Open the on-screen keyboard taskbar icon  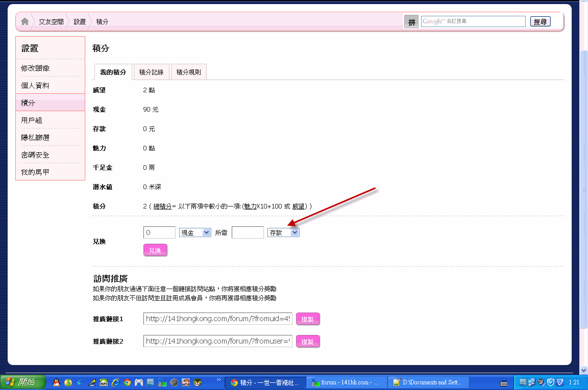[504, 383]
